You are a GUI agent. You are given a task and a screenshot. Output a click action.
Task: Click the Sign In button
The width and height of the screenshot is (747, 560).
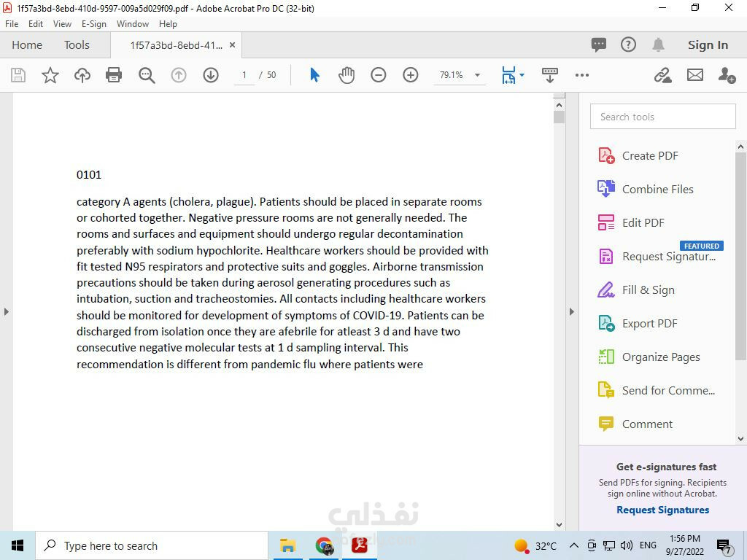(708, 44)
